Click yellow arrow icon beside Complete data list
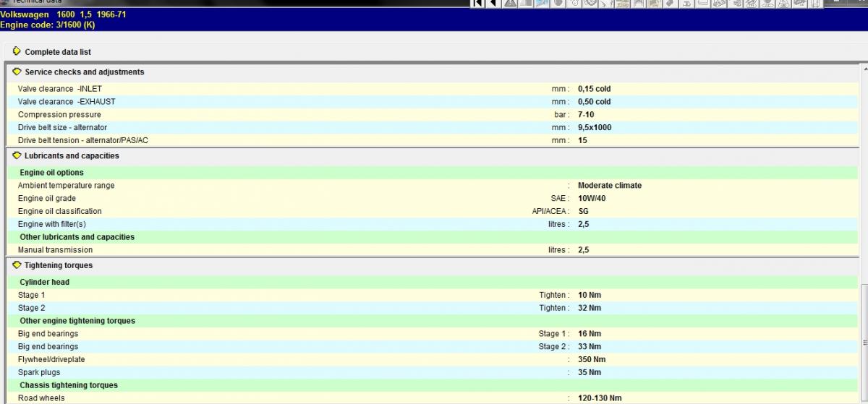 tap(17, 51)
